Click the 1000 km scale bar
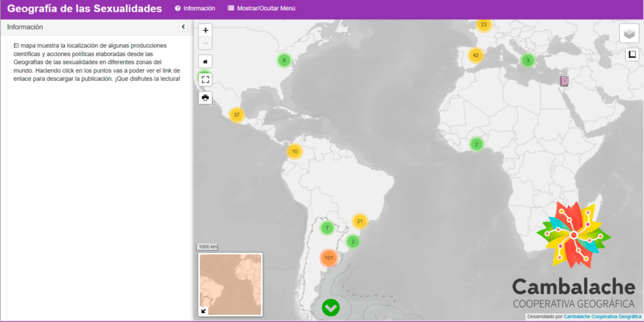Viewport: 644px width, 322px height. (207, 247)
